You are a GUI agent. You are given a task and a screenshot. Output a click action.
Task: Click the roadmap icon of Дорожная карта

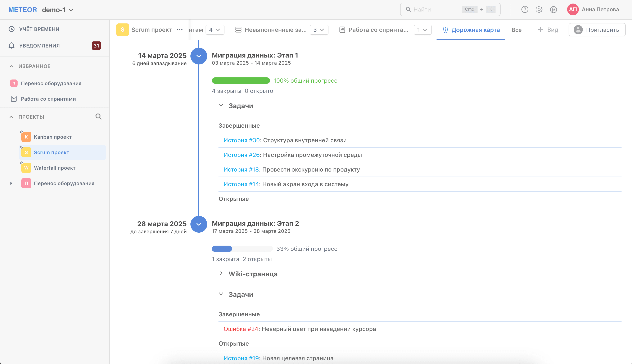445,30
